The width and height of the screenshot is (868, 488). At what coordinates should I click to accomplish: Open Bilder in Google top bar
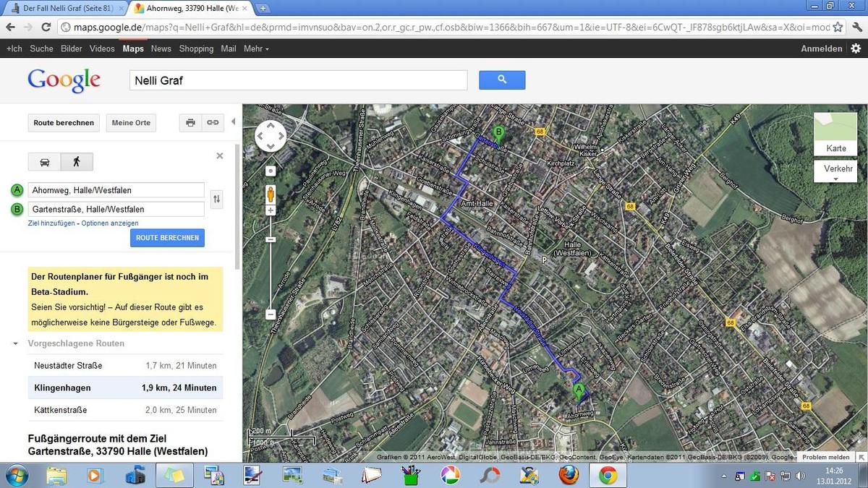(x=72, y=48)
